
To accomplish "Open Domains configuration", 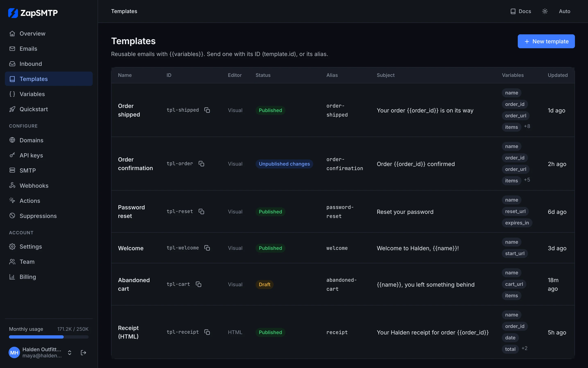I will [49, 140].
